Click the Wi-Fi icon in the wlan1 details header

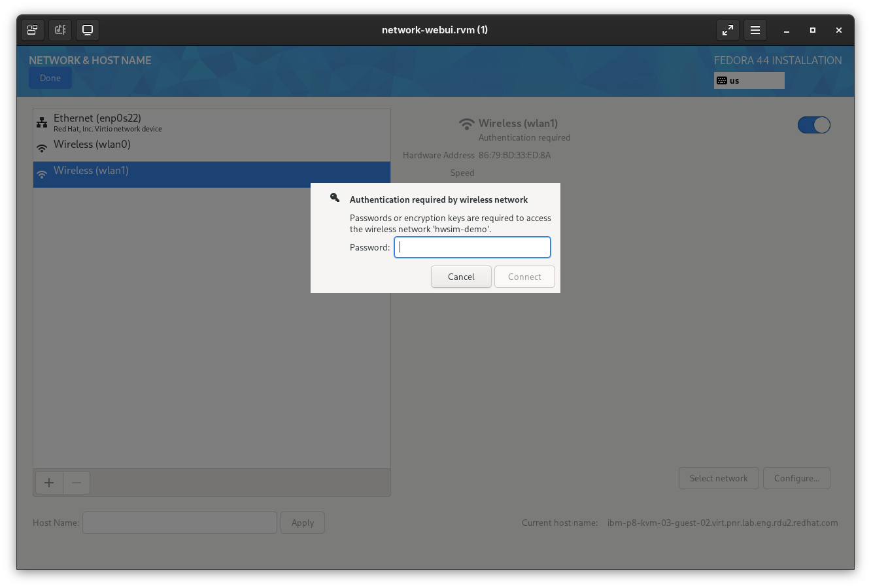(466, 124)
